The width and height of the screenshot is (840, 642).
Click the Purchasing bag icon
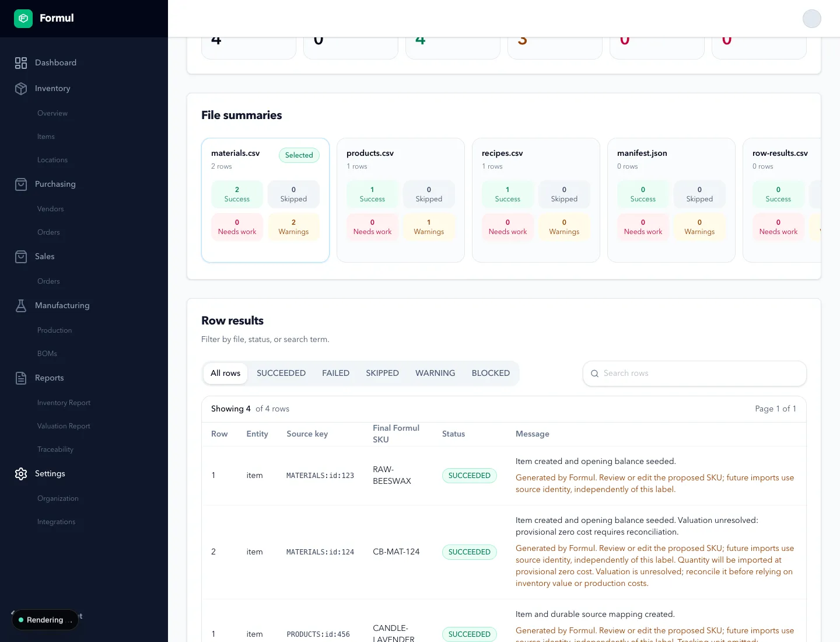[21, 184]
